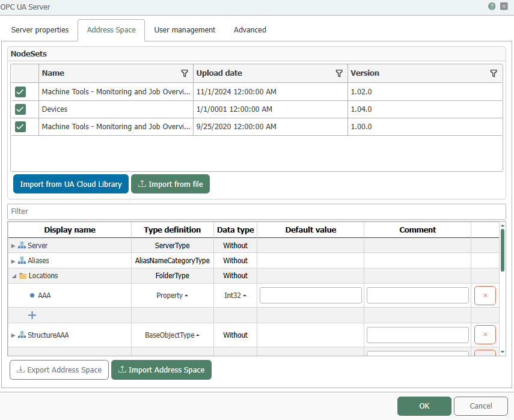The width and height of the screenshot is (514, 420).
Task: Select the AAA property dot icon
Action: pos(32,296)
